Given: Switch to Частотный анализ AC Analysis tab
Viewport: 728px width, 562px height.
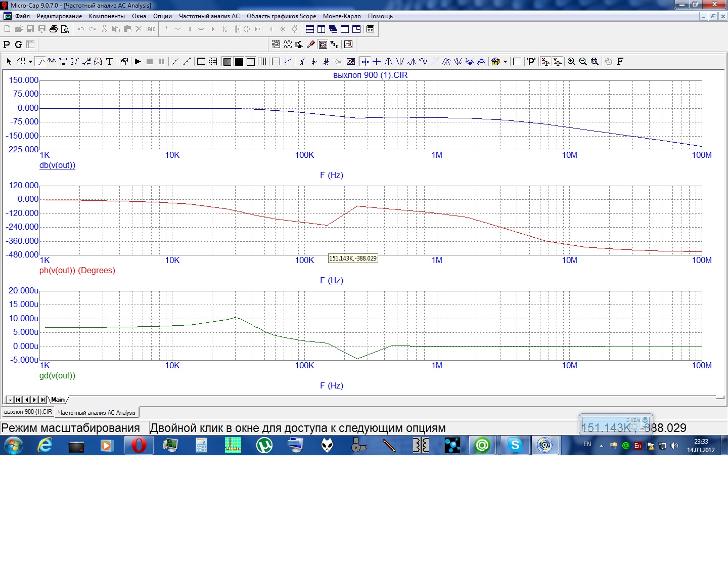Looking at the screenshot, I should (x=97, y=412).
